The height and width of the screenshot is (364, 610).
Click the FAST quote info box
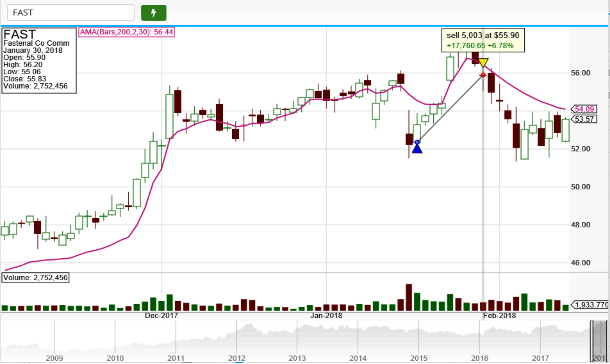pyautogui.click(x=39, y=60)
